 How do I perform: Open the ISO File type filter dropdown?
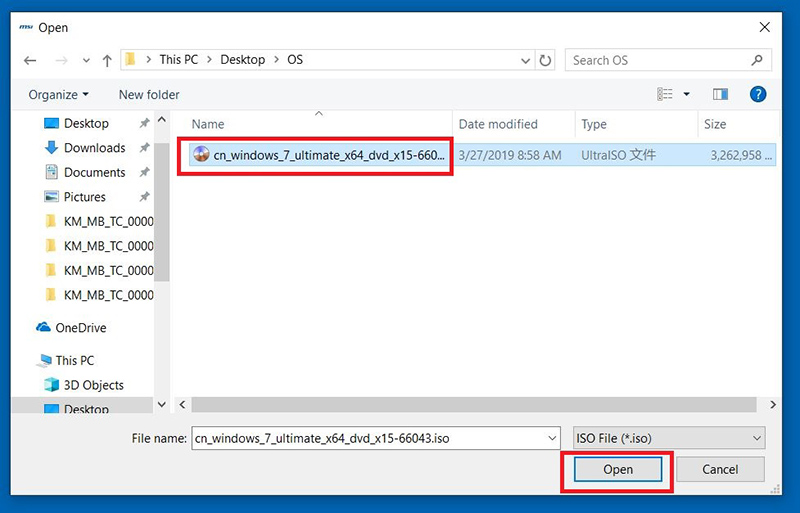click(669, 438)
